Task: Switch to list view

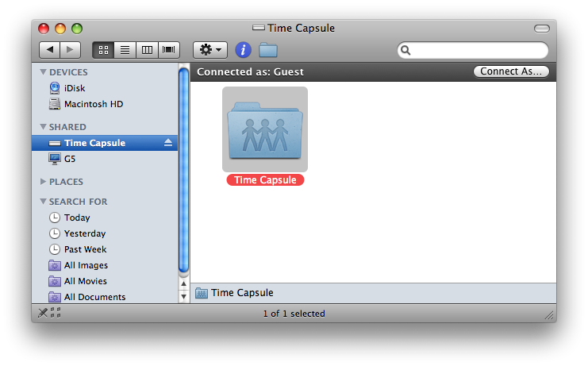Action: pos(125,50)
